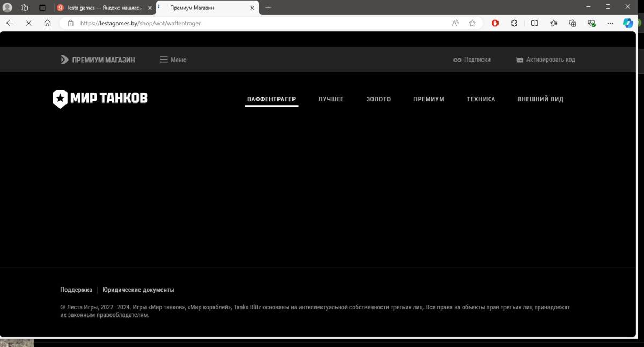Open Browser essentials heart icon

coord(591,23)
